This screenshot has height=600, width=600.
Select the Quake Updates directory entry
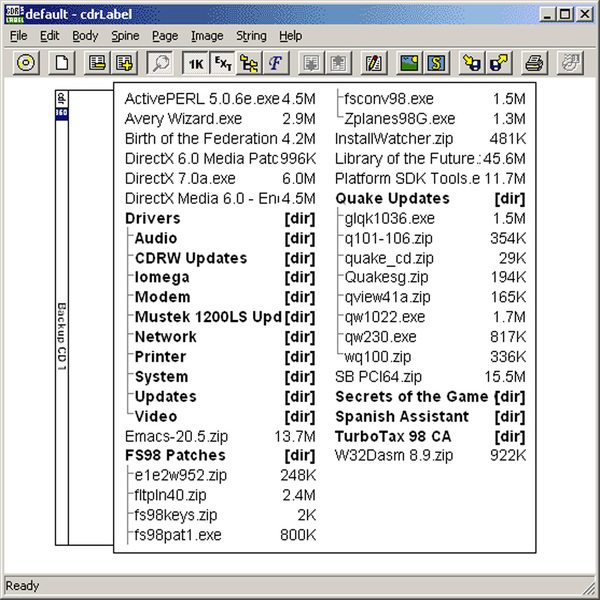click(x=430, y=199)
